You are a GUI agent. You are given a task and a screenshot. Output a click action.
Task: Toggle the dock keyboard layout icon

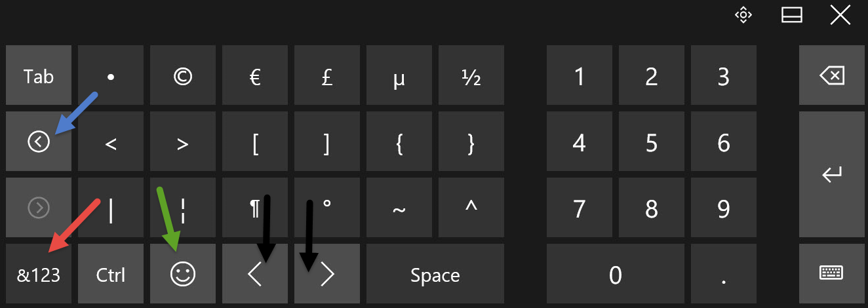coord(792,15)
